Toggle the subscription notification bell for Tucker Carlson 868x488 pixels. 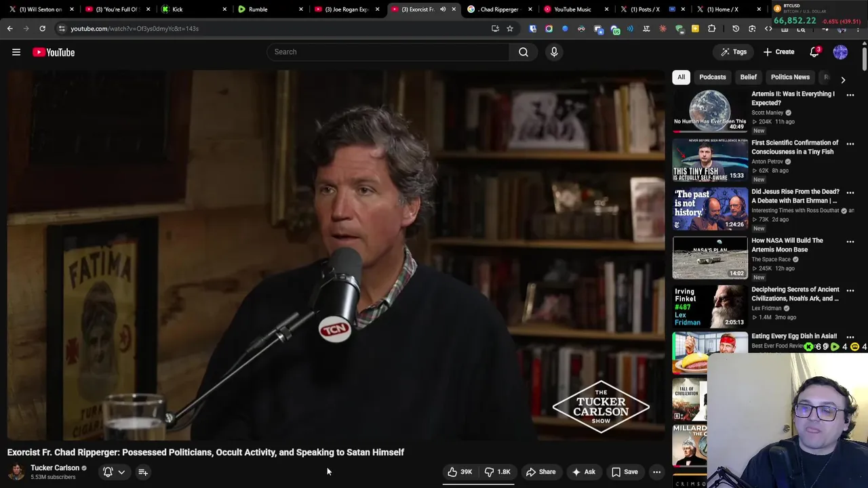click(x=108, y=472)
